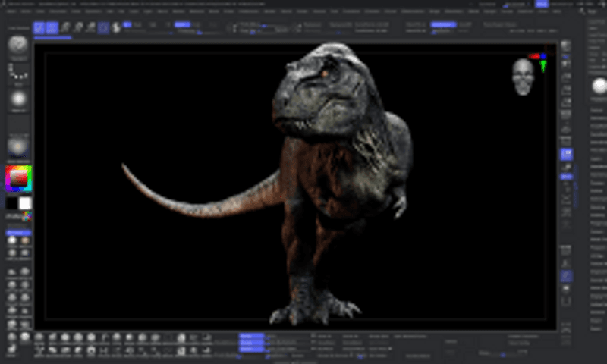
Task: Click the sphere icon beside Gizmo 3D
Action: pyautogui.click(x=116, y=28)
